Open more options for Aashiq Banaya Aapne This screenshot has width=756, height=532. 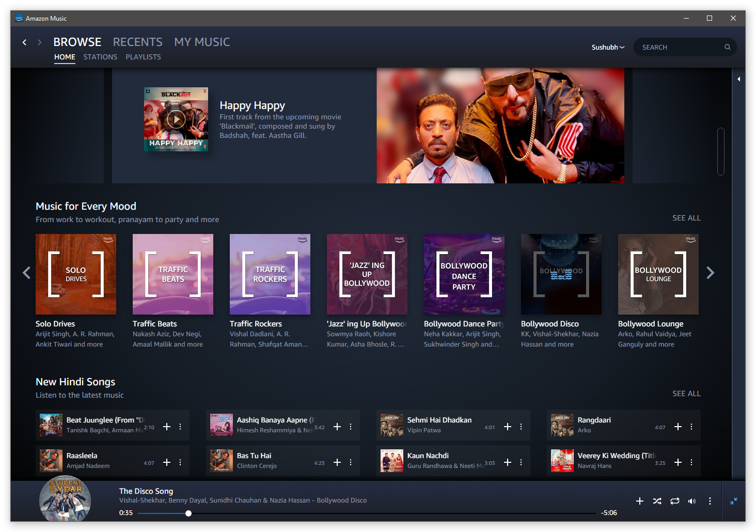tap(351, 427)
